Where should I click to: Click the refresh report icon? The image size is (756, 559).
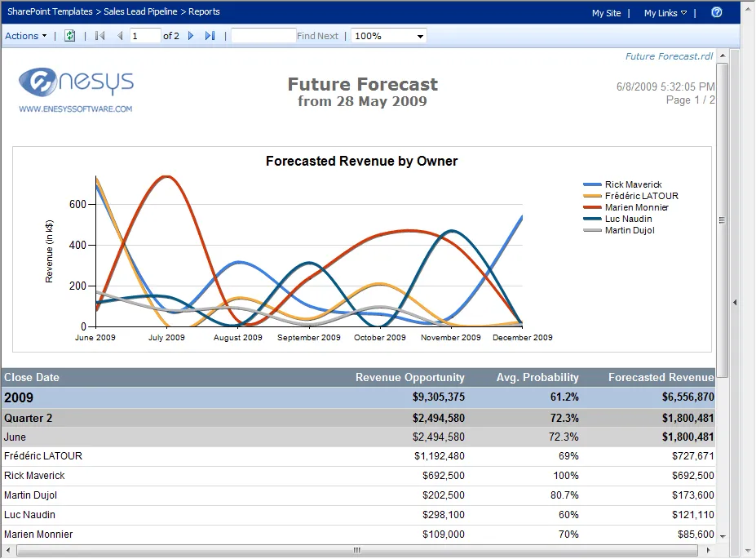[70, 36]
